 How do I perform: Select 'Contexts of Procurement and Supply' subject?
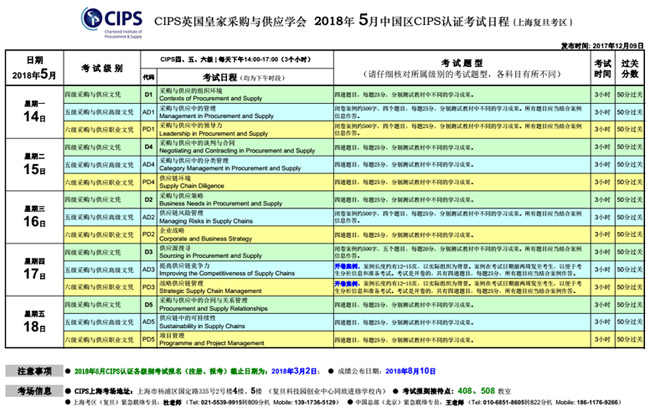[211, 99]
